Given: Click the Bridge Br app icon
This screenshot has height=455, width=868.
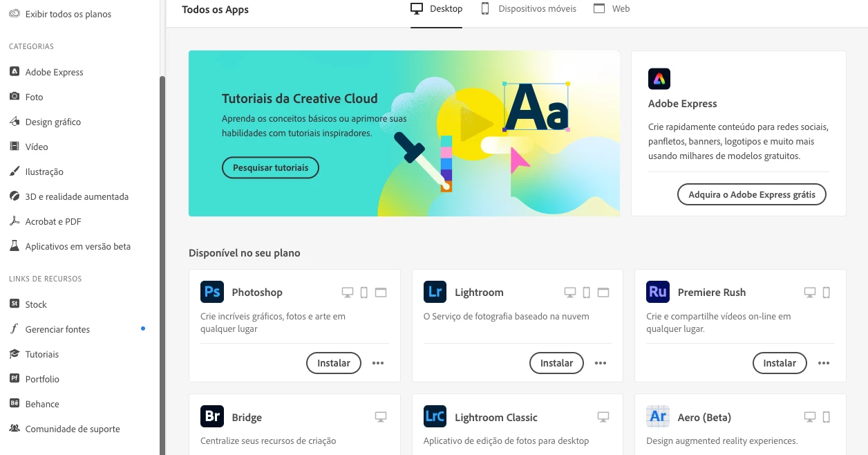Looking at the screenshot, I should (212, 417).
